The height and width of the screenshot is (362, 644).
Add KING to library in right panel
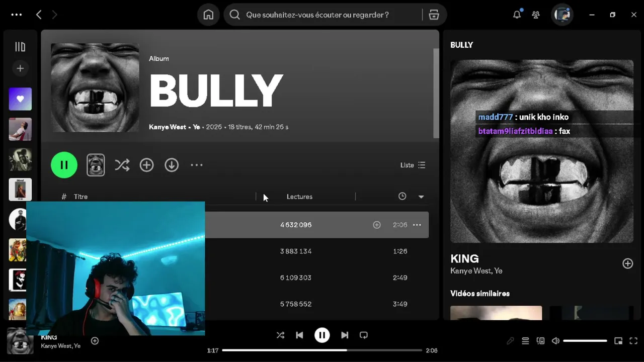point(627,263)
